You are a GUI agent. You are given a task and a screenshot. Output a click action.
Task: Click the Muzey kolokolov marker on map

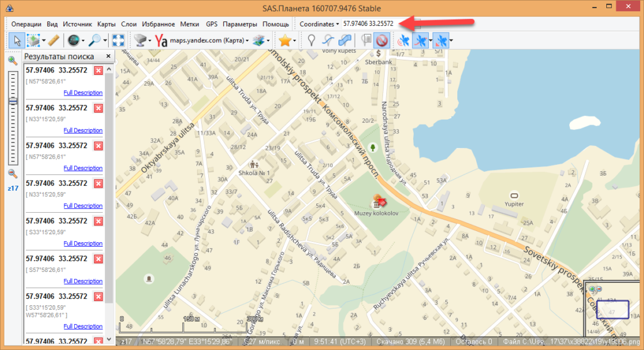(378, 201)
